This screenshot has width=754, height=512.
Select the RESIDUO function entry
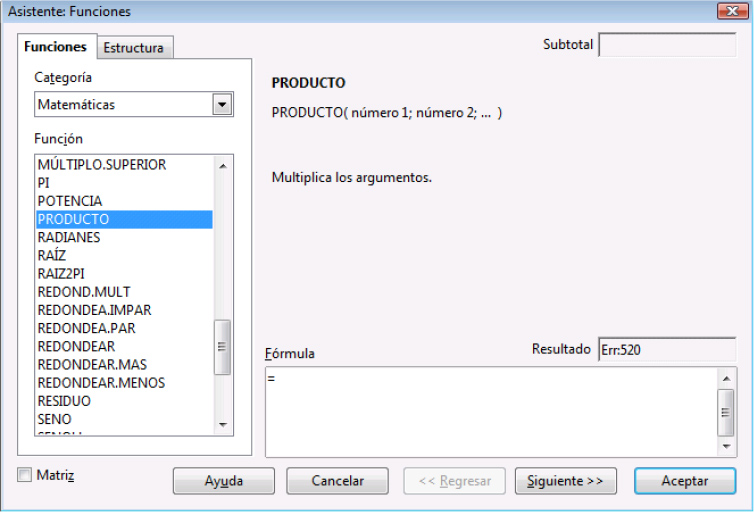pyautogui.click(x=64, y=401)
